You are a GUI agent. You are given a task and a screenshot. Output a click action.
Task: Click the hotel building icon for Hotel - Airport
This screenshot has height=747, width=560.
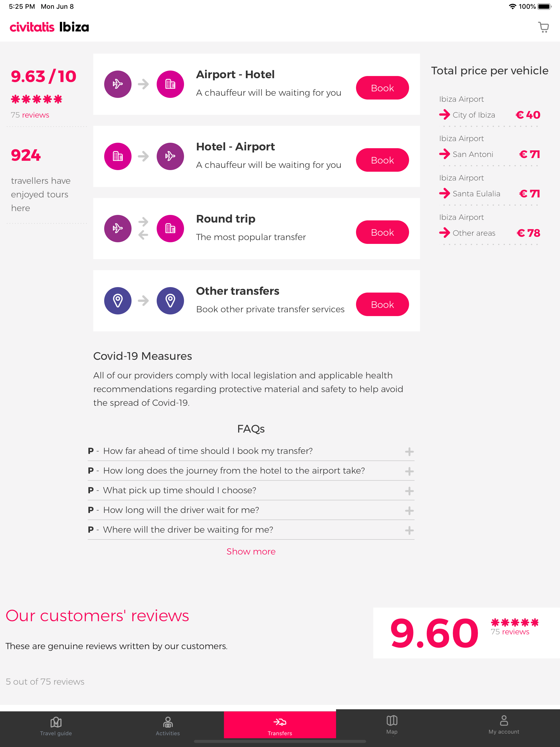[x=118, y=156]
